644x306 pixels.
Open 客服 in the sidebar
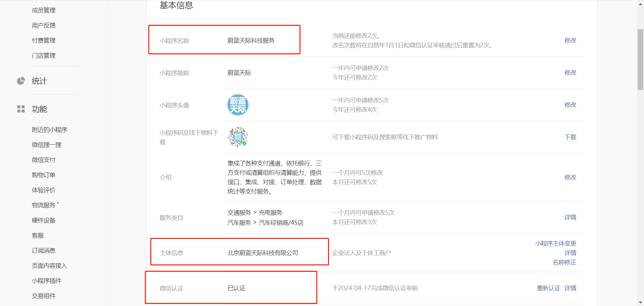point(38,236)
